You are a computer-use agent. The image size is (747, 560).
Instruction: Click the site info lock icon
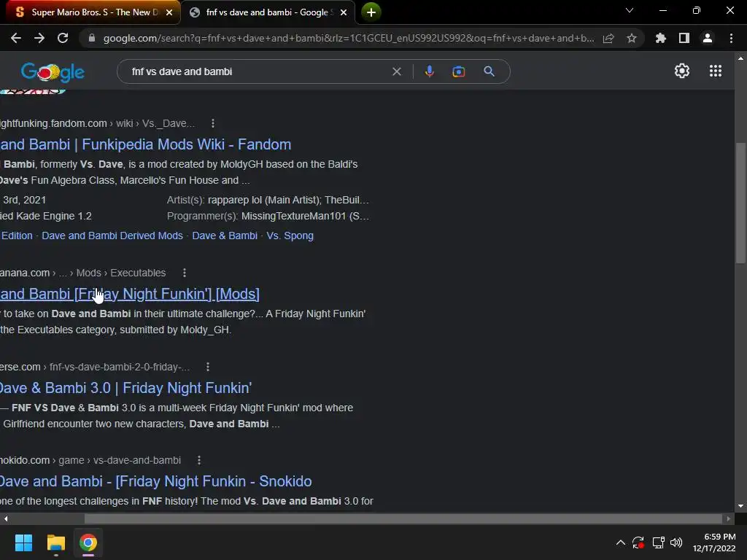point(92,38)
